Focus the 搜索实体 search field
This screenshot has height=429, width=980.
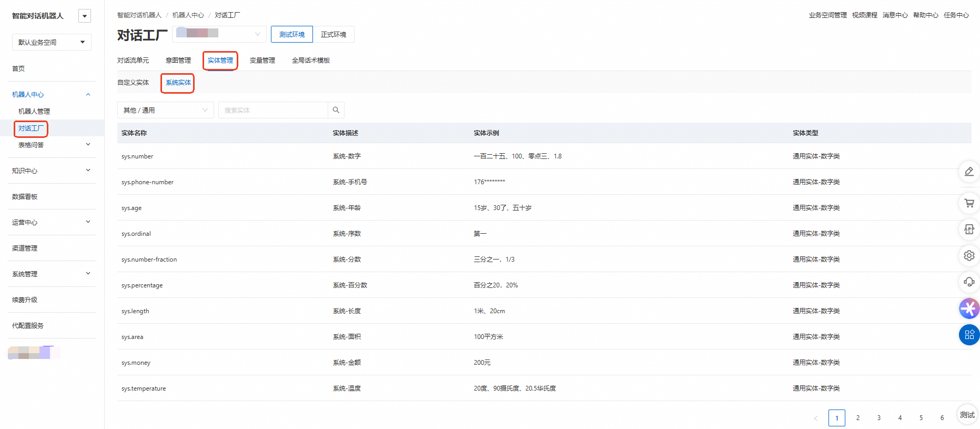tap(273, 110)
